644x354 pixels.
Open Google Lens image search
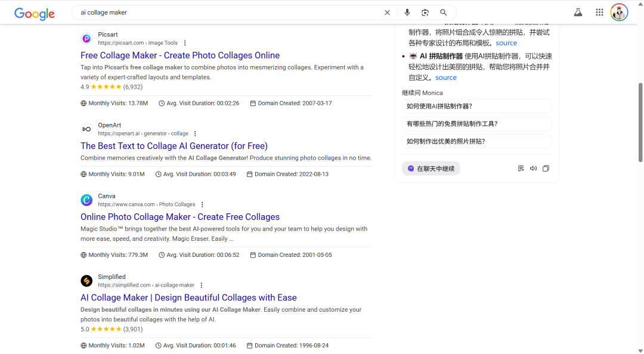click(425, 13)
